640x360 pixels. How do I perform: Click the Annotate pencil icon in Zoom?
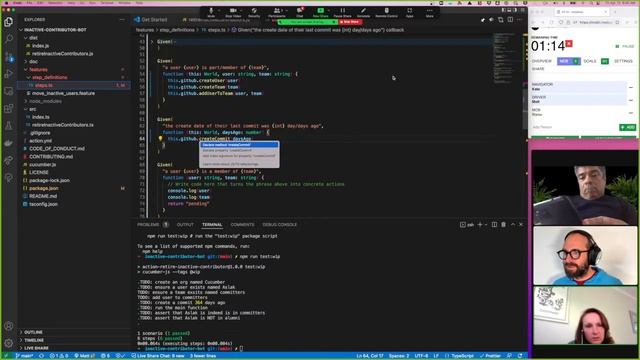click(x=363, y=12)
